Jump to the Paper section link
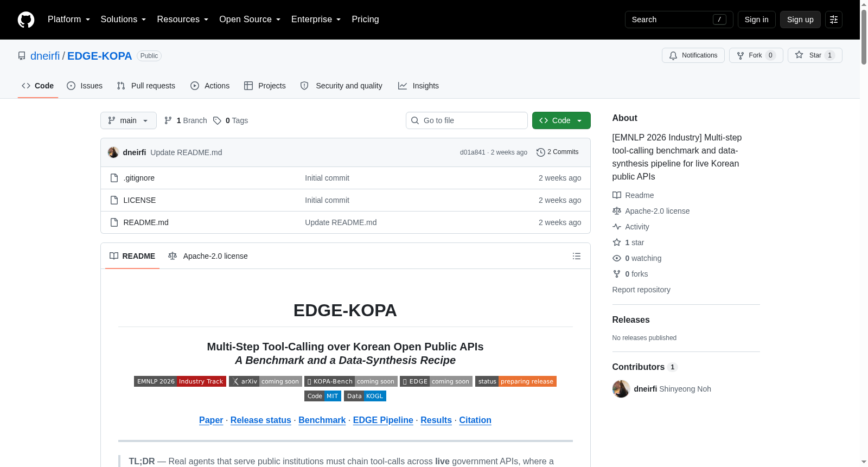 211,420
